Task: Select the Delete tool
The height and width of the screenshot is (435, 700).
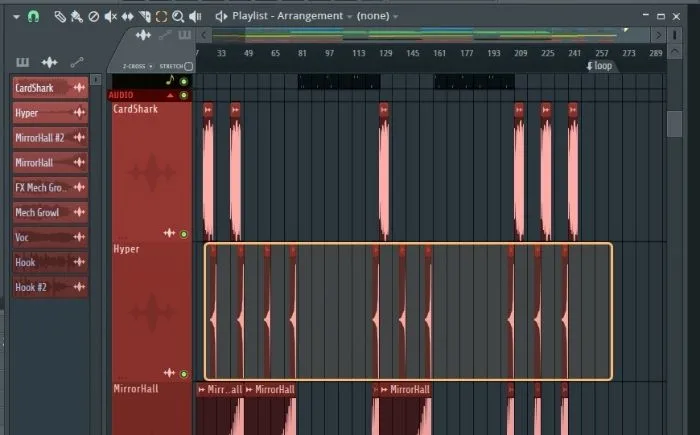Action: (93, 17)
